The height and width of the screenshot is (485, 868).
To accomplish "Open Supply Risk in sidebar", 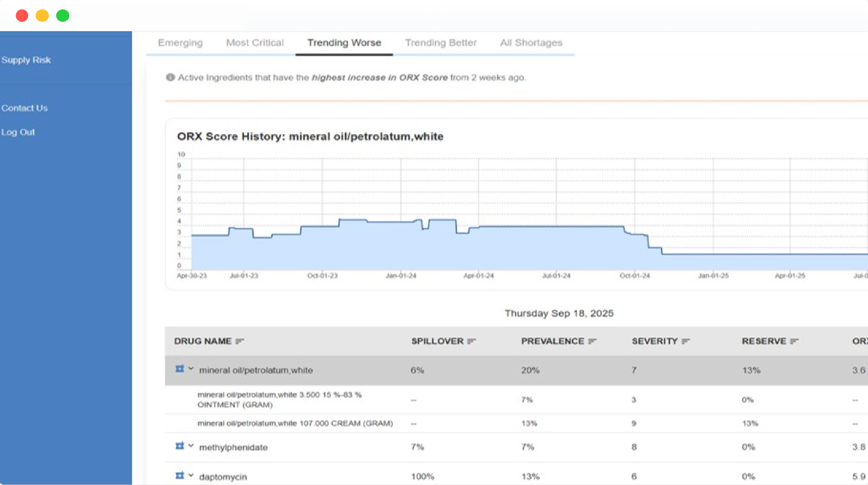I will [26, 60].
